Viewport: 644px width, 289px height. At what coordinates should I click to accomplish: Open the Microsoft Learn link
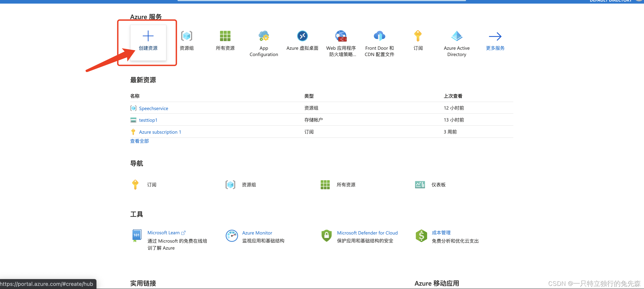coord(164,233)
